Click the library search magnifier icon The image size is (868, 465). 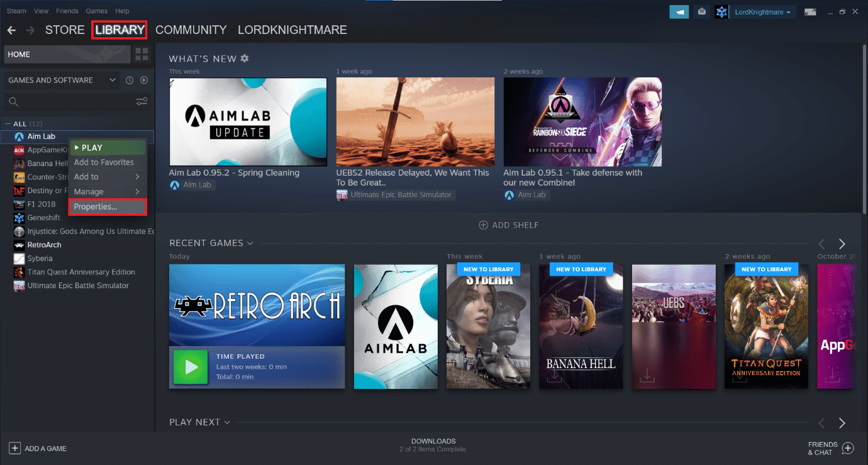pyautogui.click(x=13, y=101)
